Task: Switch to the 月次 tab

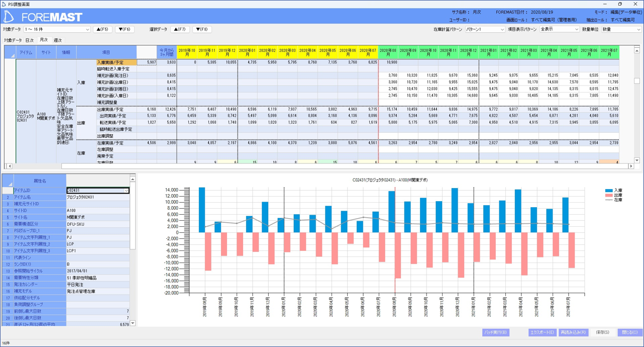Action: (x=44, y=40)
